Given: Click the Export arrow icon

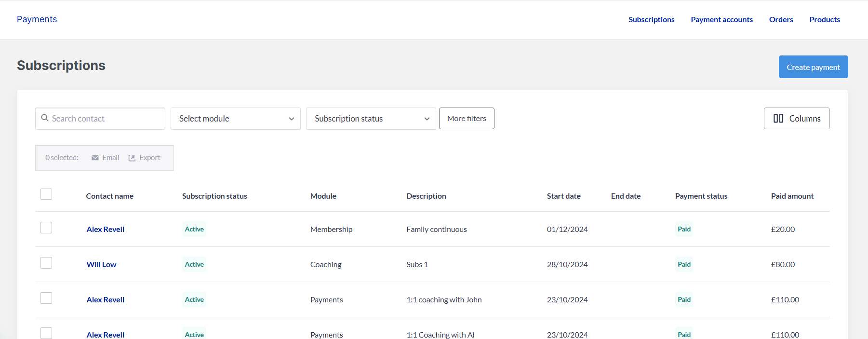Looking at the screenshot, I should pyautogui.click(x=132, y=158).
